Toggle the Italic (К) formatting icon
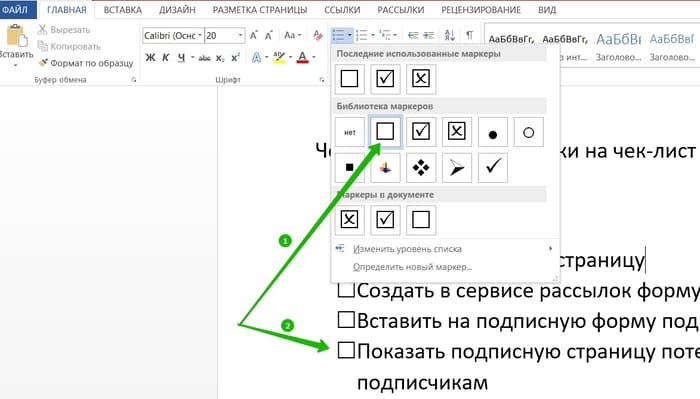 pos(166,58)
